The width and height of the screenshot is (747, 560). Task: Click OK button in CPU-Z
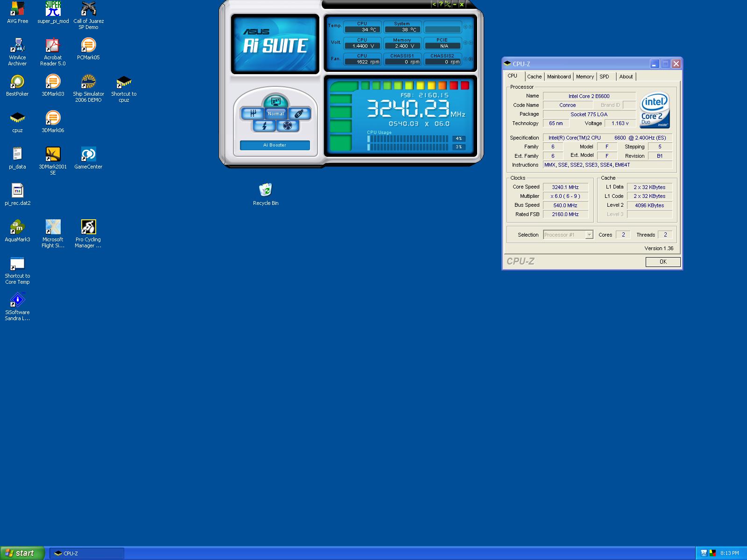pyautogui.click(x=663, y=262)
